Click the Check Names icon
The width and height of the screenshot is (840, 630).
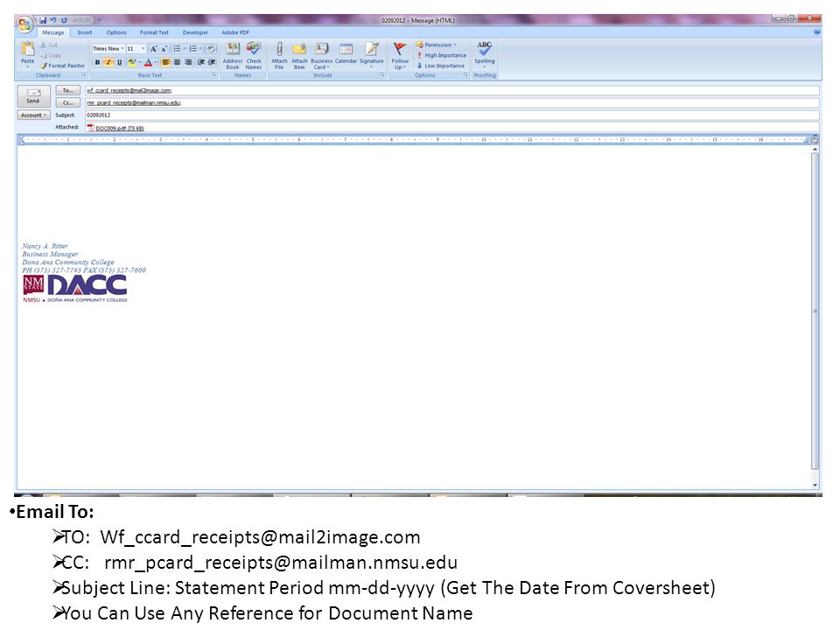pyautogui.click(x=254, y=56)
